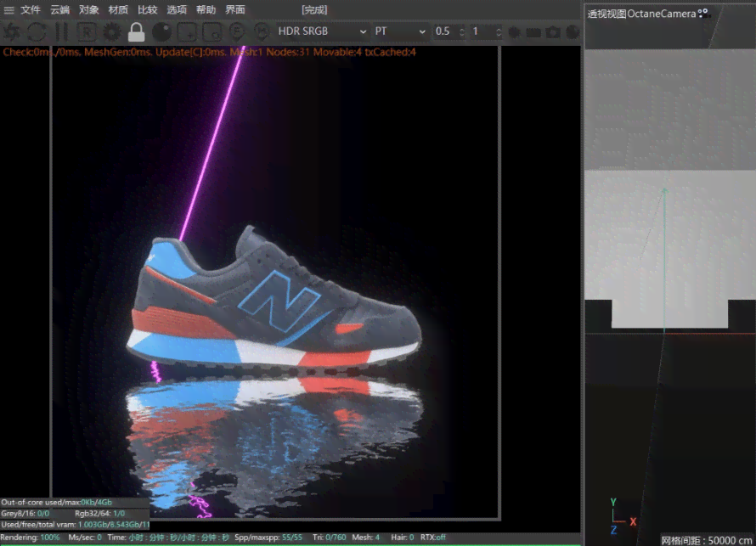Click the input field showing 1

pyautogui.click(x=482, y=31)
